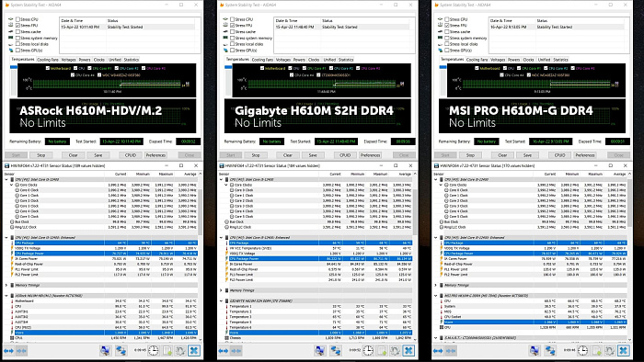Viewport: 644px width, 362px height.
Task: Click network sensors exchange icon in MSI HWiNFO window
Action: 550,351
